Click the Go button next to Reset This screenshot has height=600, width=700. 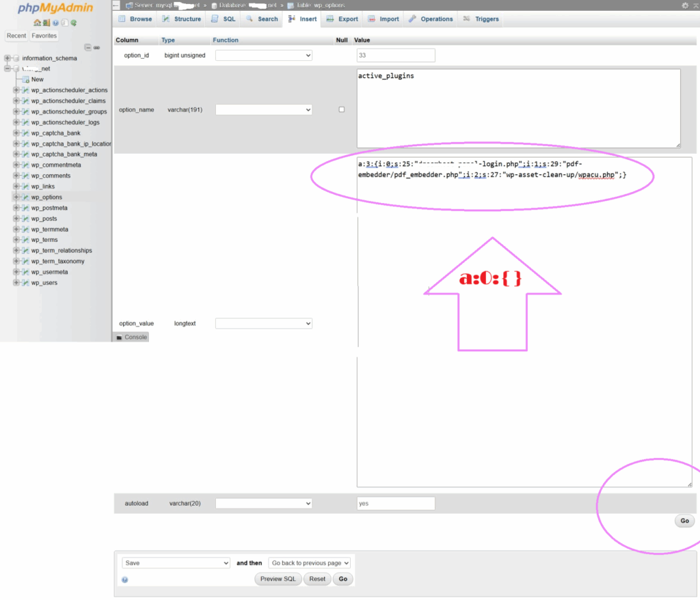tap(343, 579)
